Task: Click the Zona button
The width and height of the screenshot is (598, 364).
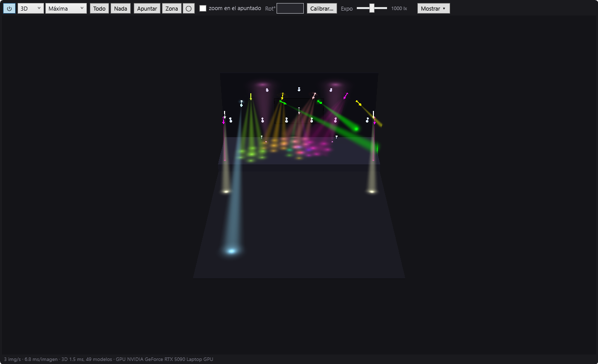Action: pyautogui.click(x=172, y=9)
